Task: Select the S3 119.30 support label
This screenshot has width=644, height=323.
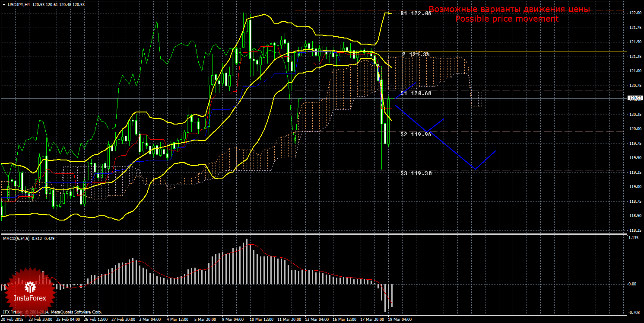Action: [x=416, y=173]
